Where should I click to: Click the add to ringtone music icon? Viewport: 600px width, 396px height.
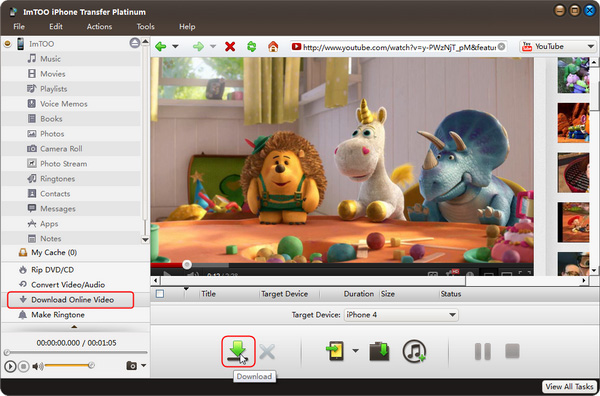(x=414, y=351)
